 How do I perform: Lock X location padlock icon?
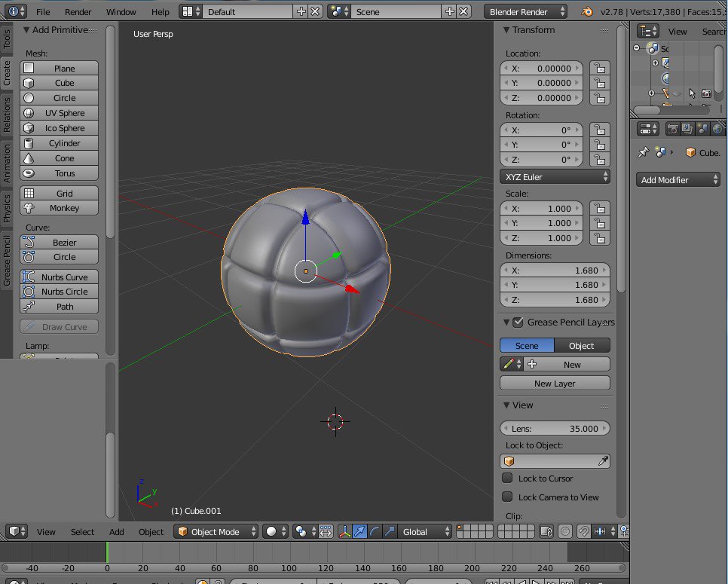(600, 69)
